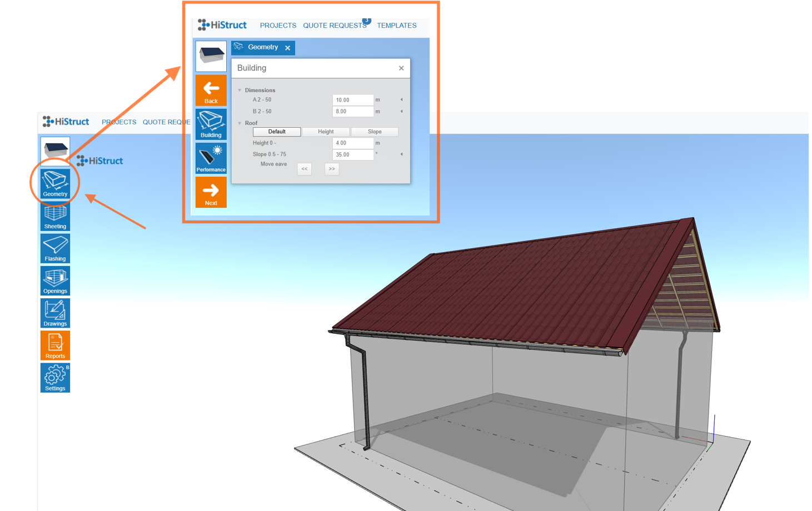Open the TEMPLATES menu item

pos(396,26)
